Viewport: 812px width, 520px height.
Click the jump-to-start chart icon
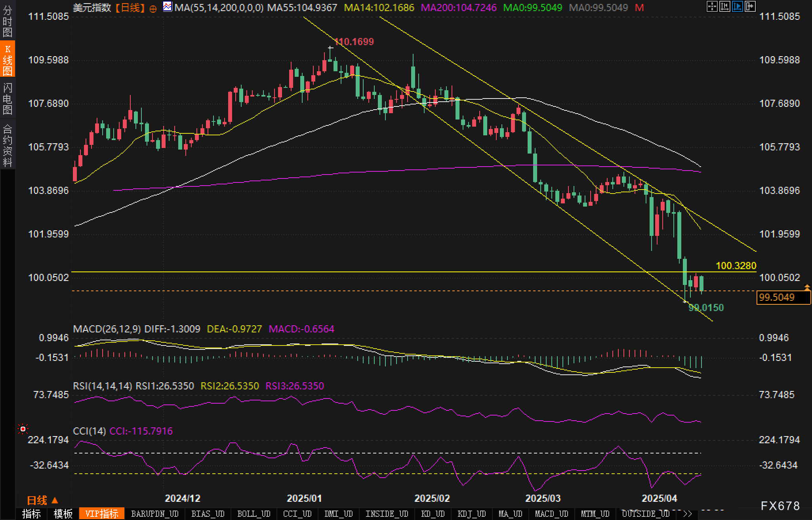[724, 6]
